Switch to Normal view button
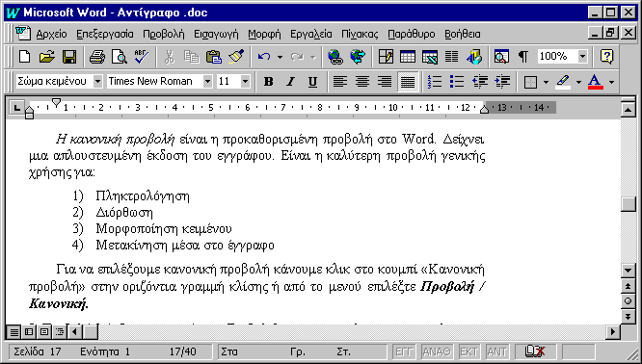The height and width of the screenshot is (364, 642). (14, 331)
